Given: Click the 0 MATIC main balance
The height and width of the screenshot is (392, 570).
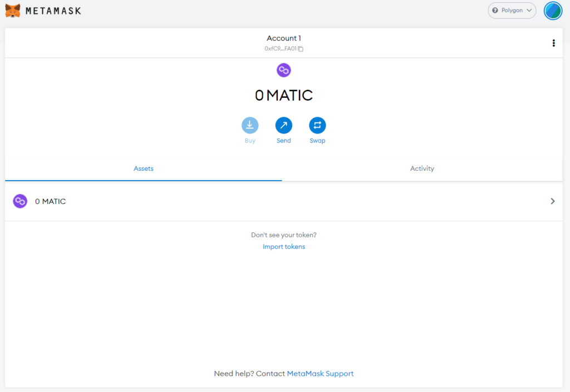Looking at the screenshot, I should (x=283, y=96).
